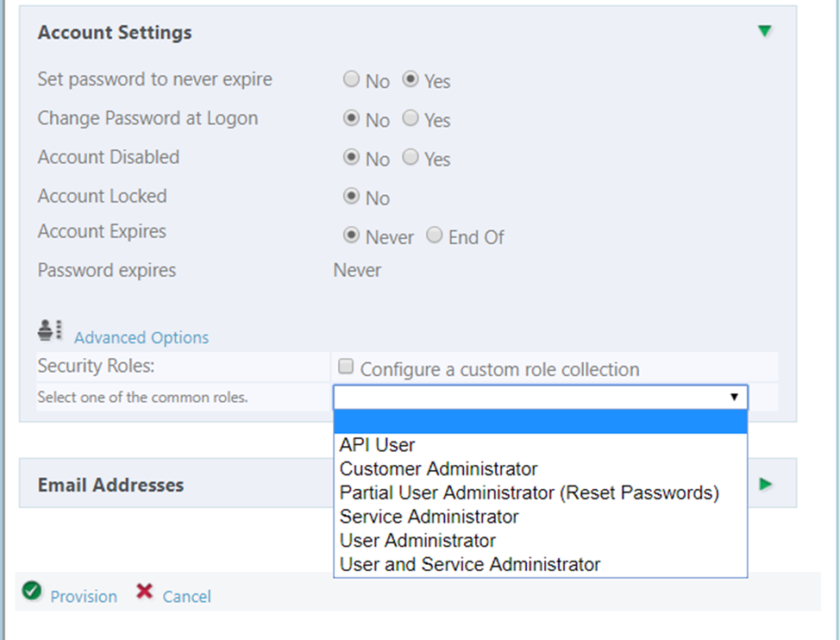This screenshot has width=840, height=640.
Task: Select User Administrator role option
Action: point(417,541)
